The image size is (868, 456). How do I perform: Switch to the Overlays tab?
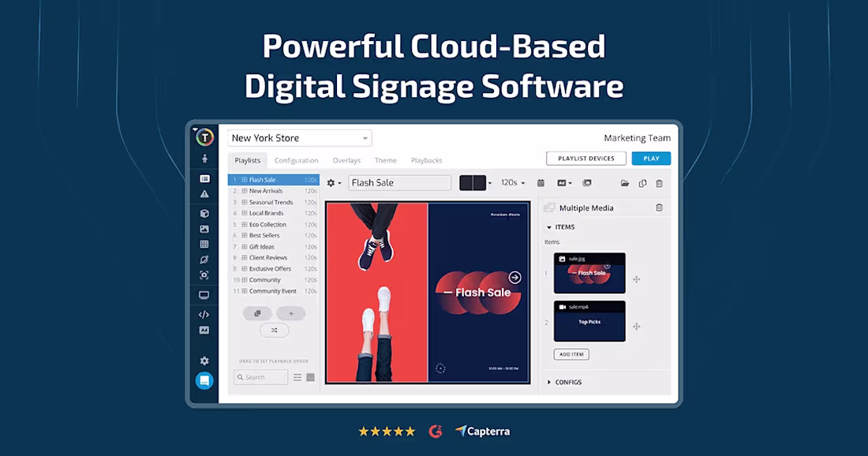pyautogui.click(x=346, y=160)
